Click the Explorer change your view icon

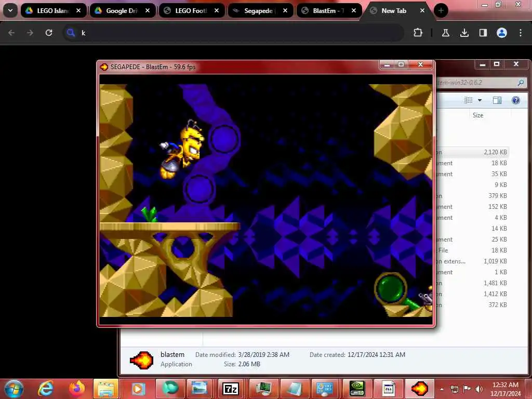(x=469, y=100)
